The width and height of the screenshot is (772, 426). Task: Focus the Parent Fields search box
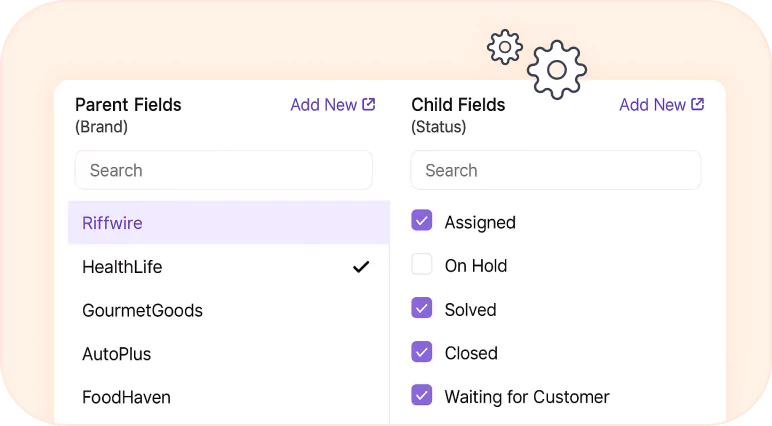tap(224, 170)
